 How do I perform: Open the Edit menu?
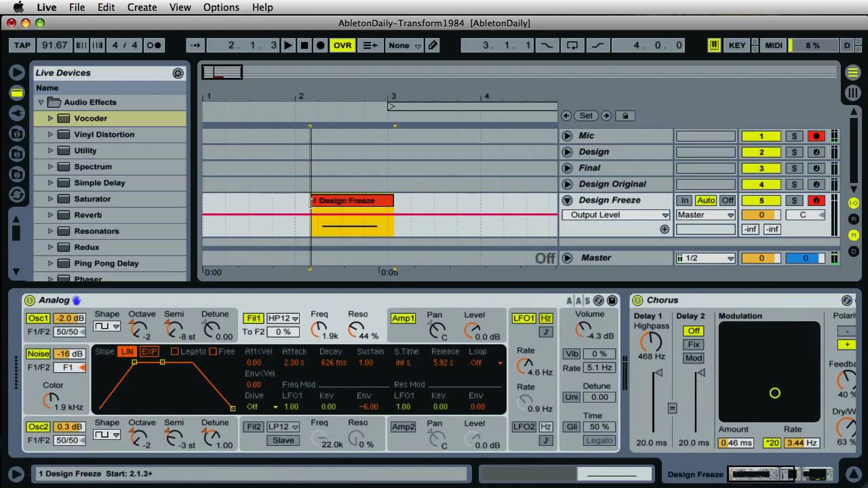coord(106,7)
